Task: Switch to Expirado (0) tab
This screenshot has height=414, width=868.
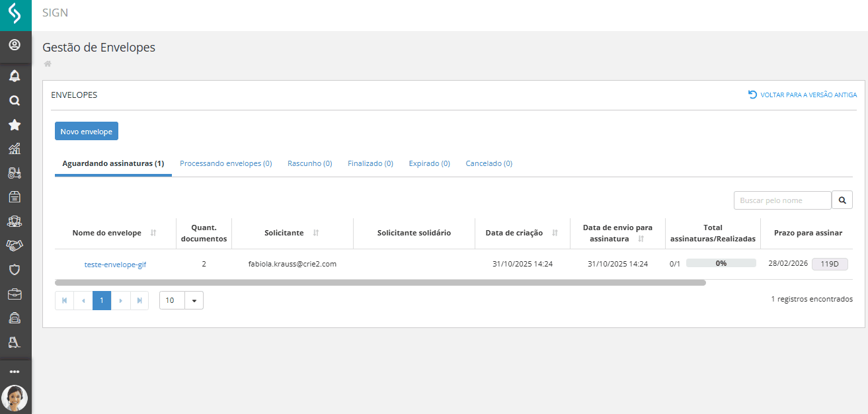Action: coord(429,163)
